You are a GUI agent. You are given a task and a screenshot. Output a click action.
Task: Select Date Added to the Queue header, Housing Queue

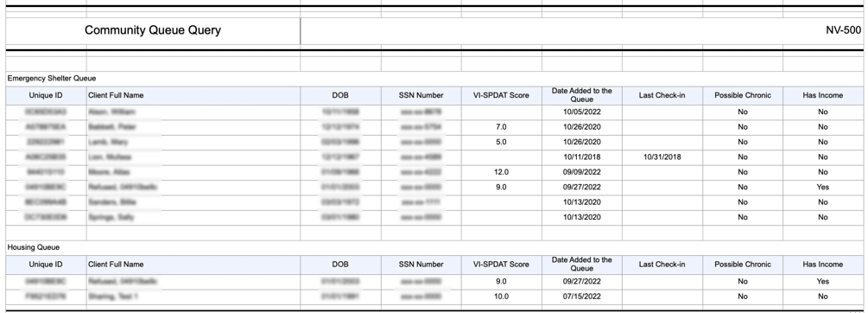(582, 265)
